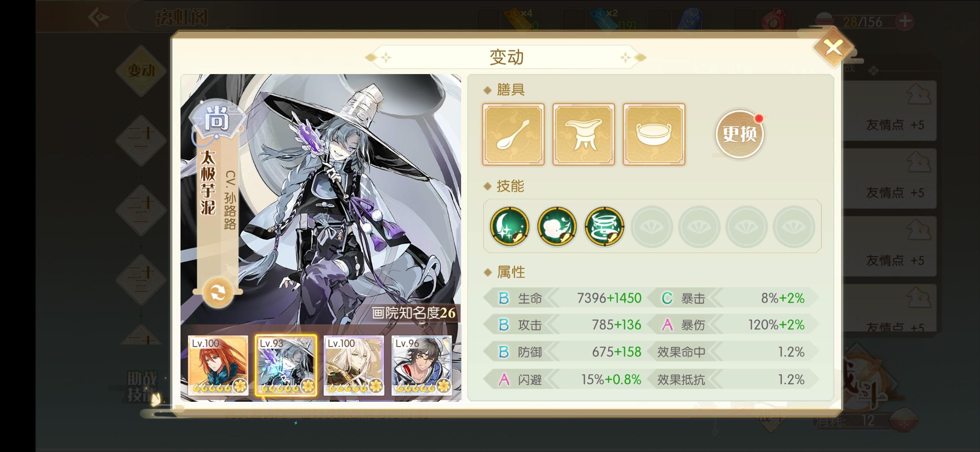This screenshot has width=980, height=452.
Task: Select the Lv.100 red-haired character thumbnail
Action: pos(218,365)
